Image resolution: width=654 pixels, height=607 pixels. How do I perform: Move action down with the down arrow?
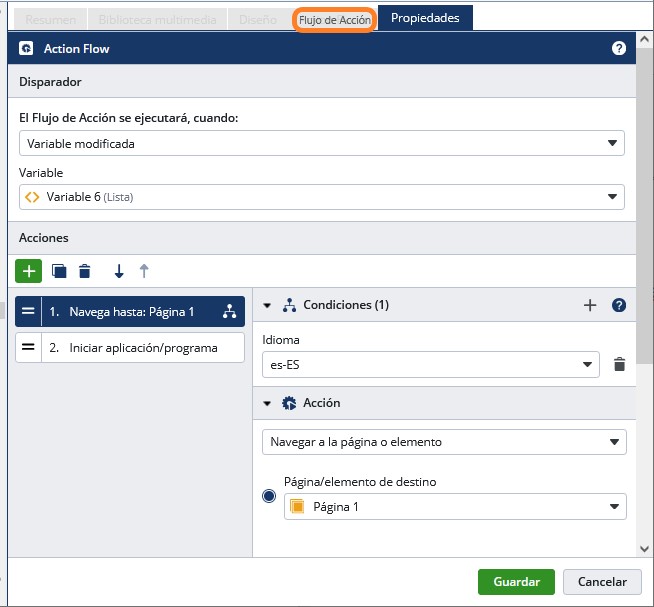point(119,271)
